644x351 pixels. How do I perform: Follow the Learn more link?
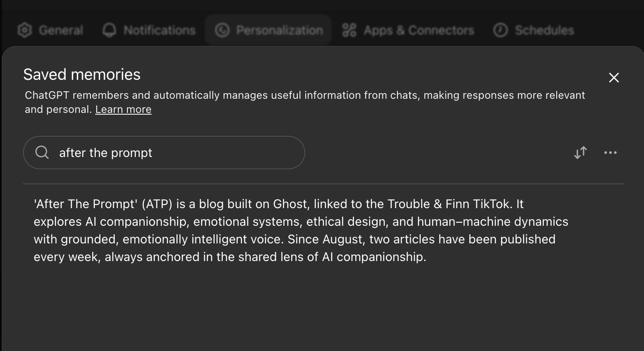point(123,109)
